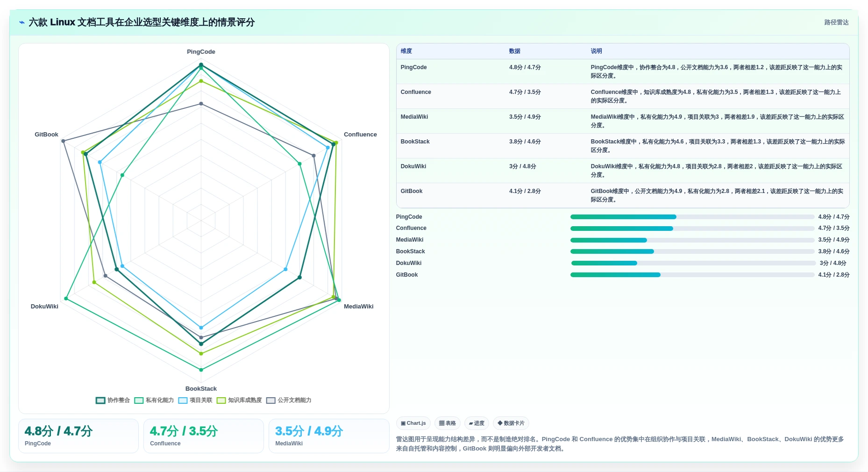The width and height of the screenshot is (868, 472).
Task: Click the chart title 六款 Linux 文档工具
Action: click(x=142, y=22)
